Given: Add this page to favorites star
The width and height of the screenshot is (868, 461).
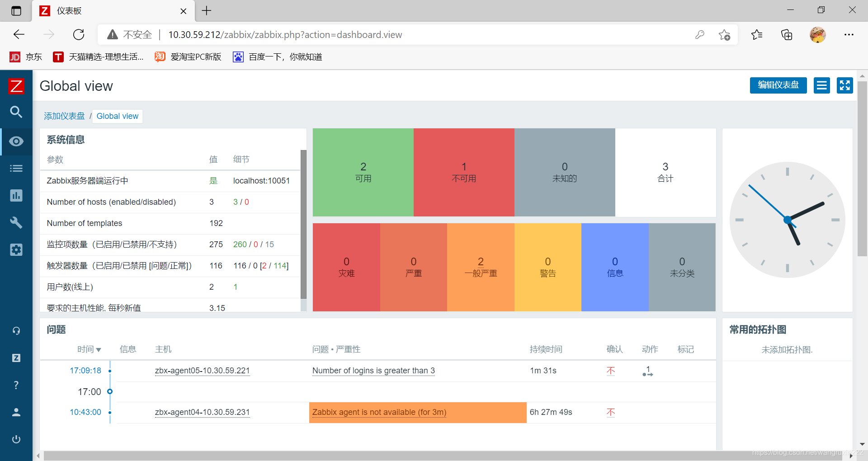Looking at the screenshot, I should point(724,34).
